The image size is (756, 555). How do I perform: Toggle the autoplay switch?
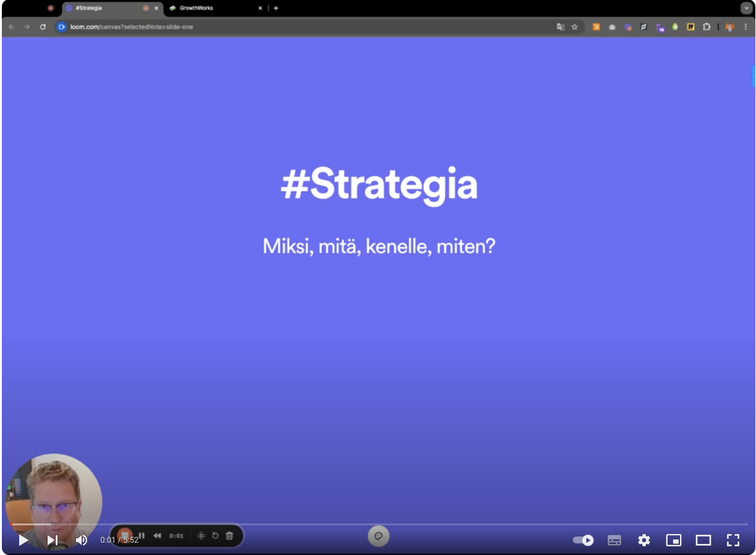click(583, 540)
